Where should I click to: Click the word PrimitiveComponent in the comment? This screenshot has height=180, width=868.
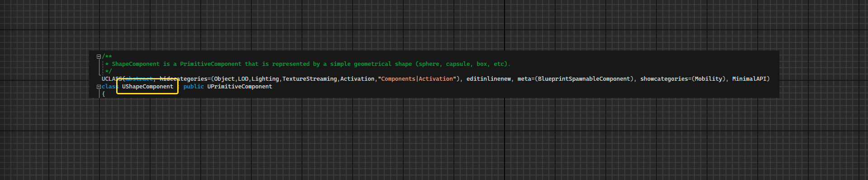pyautogui.click(x=211, y=64)
